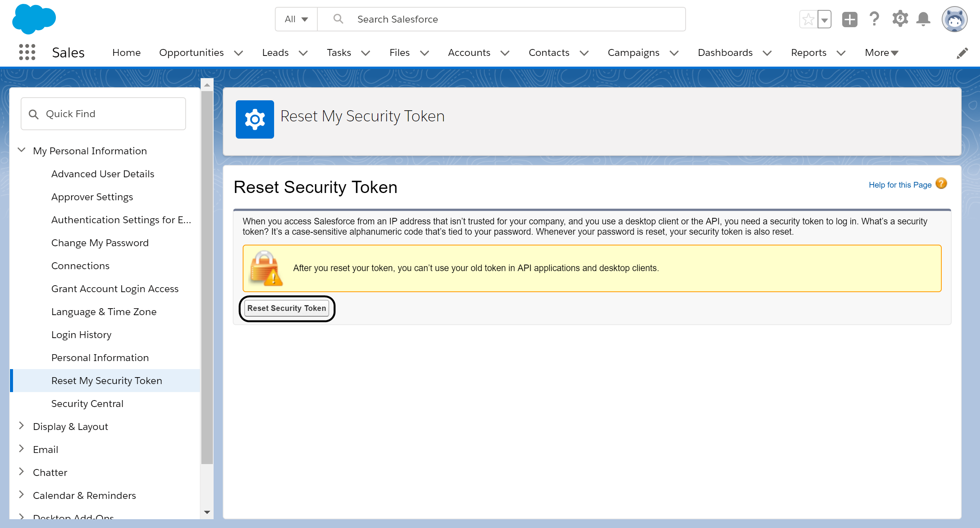The width and height of the screenshot is (980, 528).
Task: Open the global actions plus icon
Action: [849, 19]
